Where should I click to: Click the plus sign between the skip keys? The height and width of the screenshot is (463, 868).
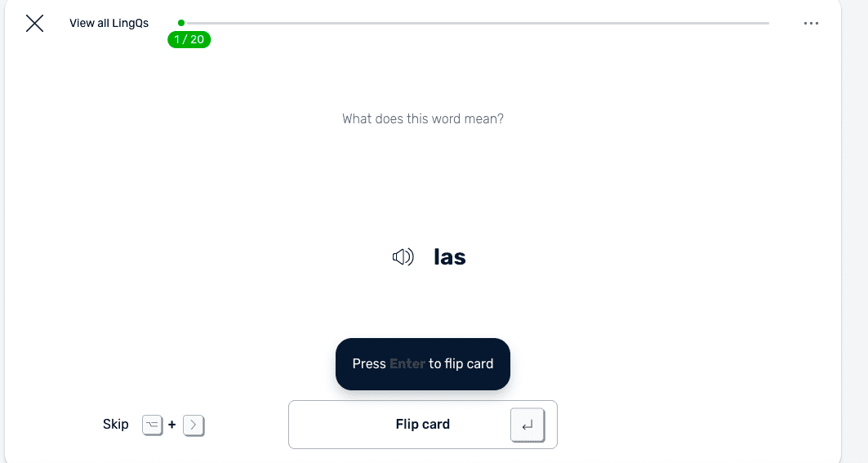[172, 425]
